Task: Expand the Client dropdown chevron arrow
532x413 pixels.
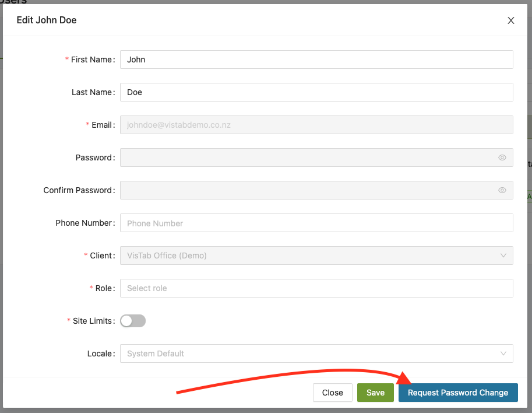Action: coord(503,256)
